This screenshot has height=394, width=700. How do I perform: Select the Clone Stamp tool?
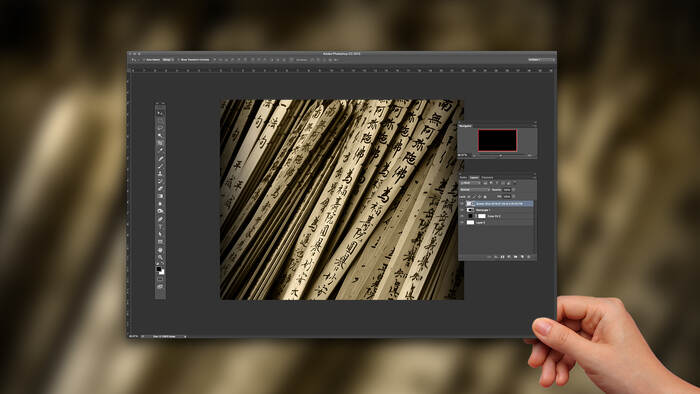pyautogui.click(x=160, y=173)
